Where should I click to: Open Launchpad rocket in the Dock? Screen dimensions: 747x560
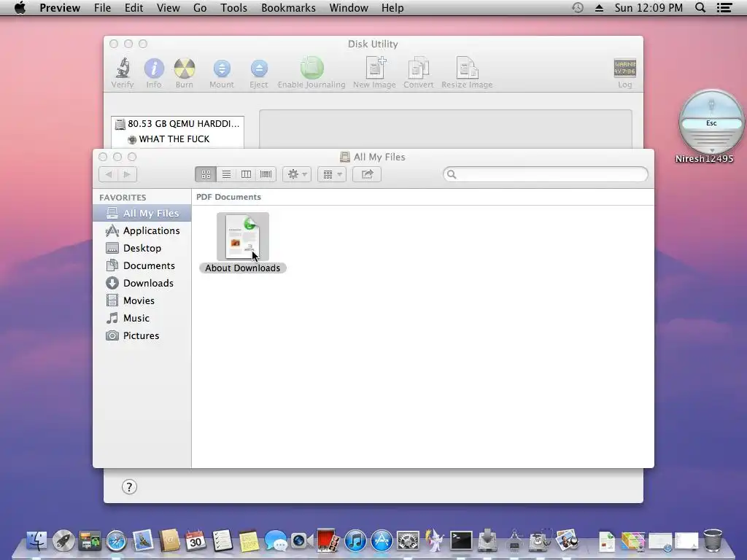(x=63, y=540)
